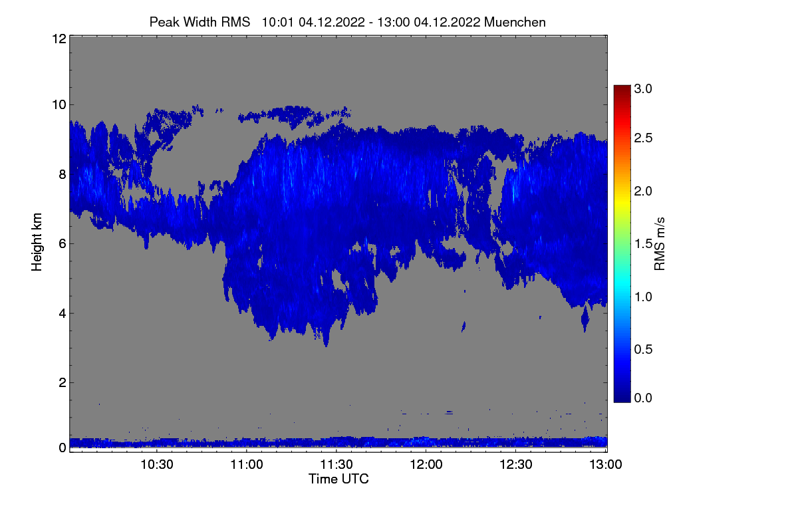Click the colorbar value 2.0
The width and height of the screenshot is (798, 532).
pos(643,192)
